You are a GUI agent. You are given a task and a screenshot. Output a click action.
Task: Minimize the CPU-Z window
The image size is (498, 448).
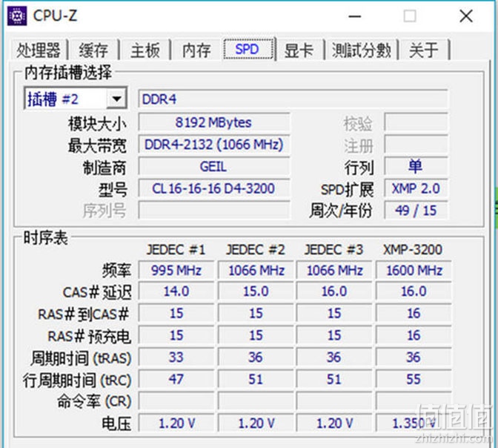pos(354,16)
